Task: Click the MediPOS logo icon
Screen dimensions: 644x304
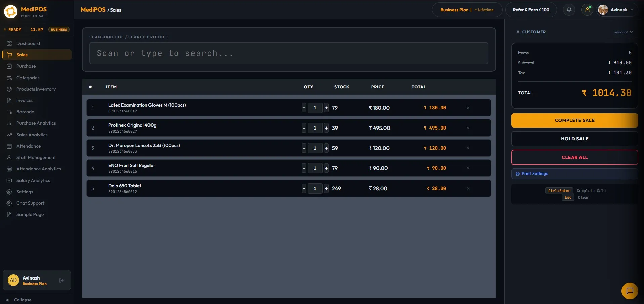Action: 11,12
